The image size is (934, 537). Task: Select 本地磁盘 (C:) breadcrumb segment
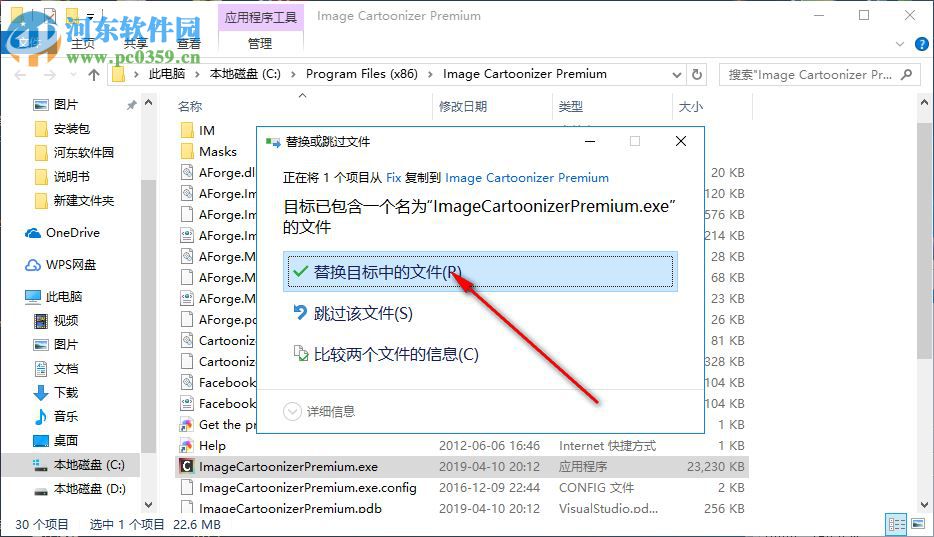click(245, 74)
